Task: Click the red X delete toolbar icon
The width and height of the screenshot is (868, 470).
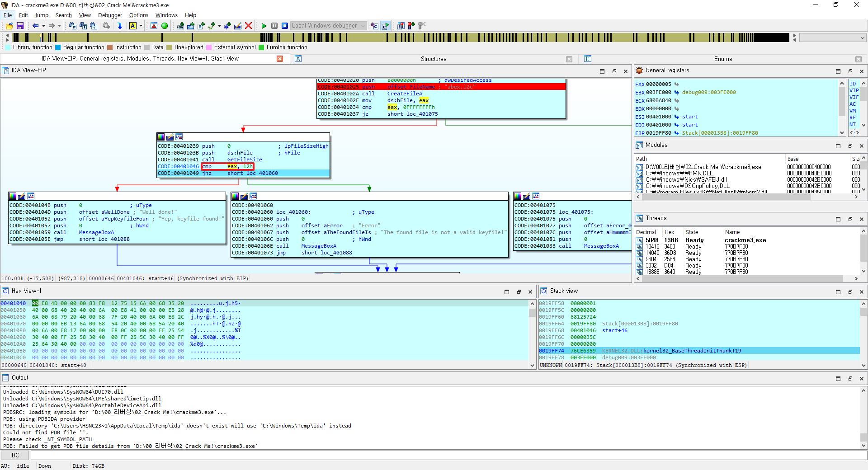Action: click(x=248, y=26)
